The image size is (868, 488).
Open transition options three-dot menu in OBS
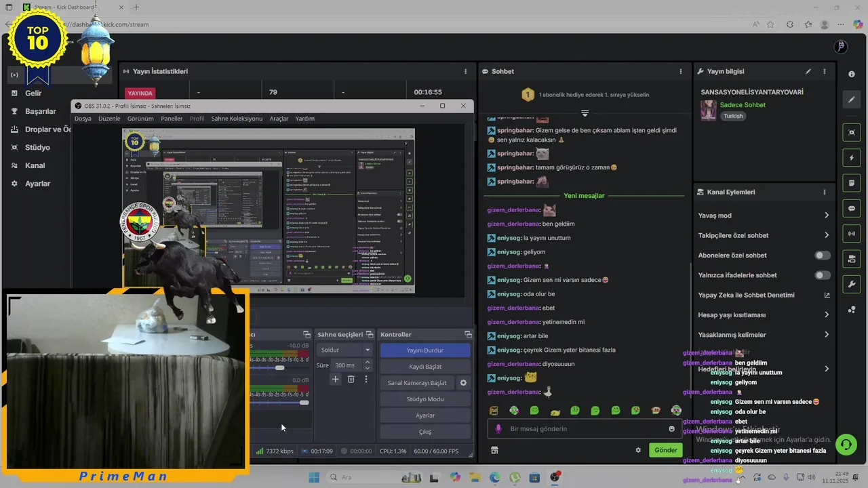pyautogui.click(x=366, y=380)
